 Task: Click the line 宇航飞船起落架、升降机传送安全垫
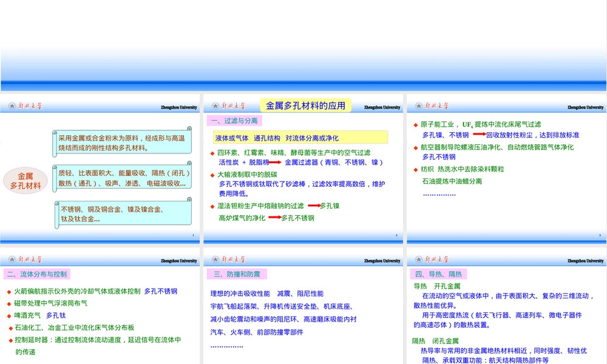(282, 306)
